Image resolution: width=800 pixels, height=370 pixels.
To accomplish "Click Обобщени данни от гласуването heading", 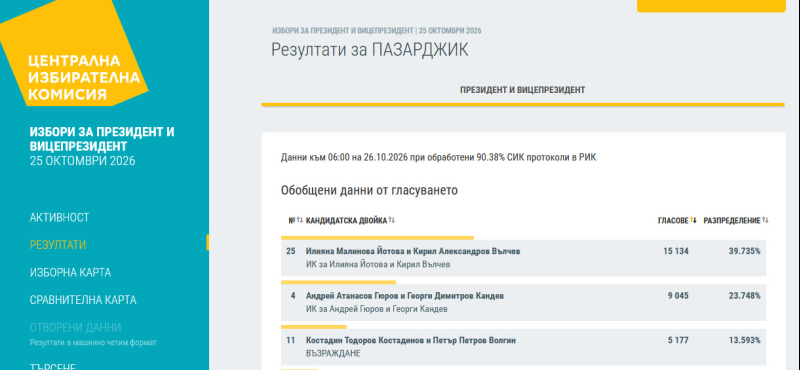I will (369, 191).
